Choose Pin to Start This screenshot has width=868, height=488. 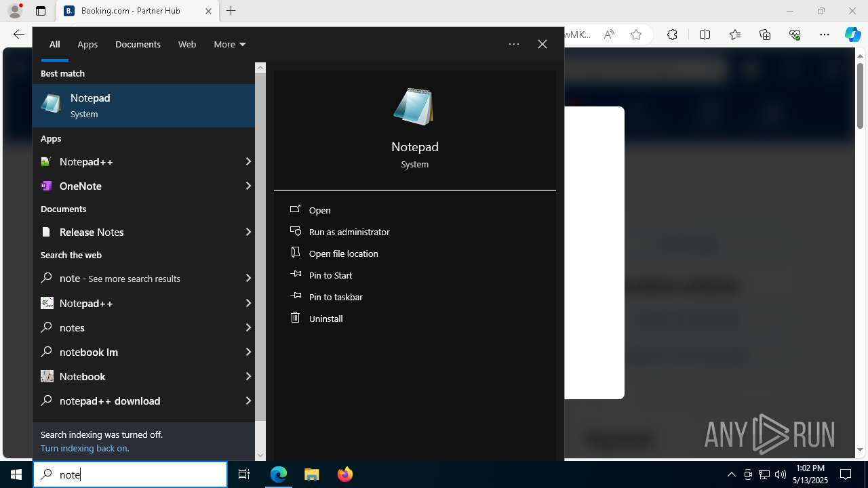[330, 275]
